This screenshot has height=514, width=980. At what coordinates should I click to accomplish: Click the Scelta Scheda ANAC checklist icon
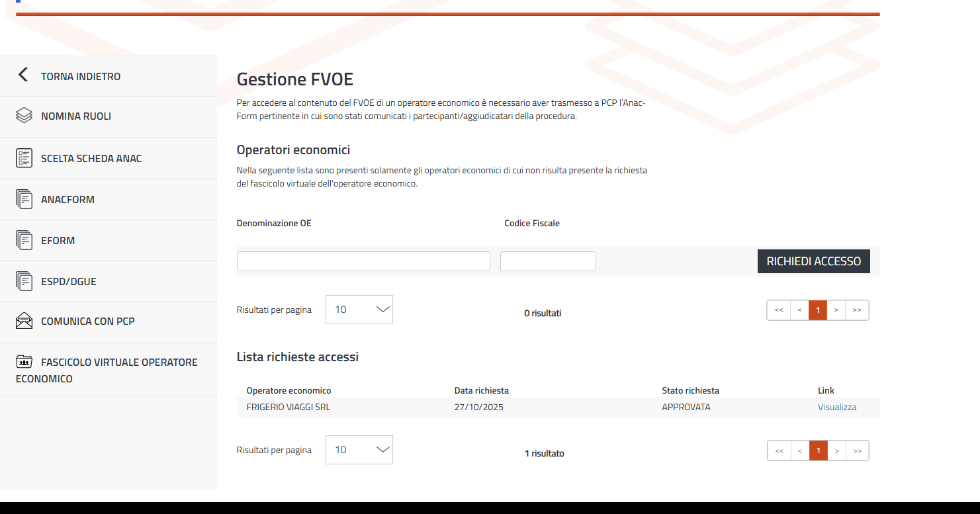(x=24, y=158)
